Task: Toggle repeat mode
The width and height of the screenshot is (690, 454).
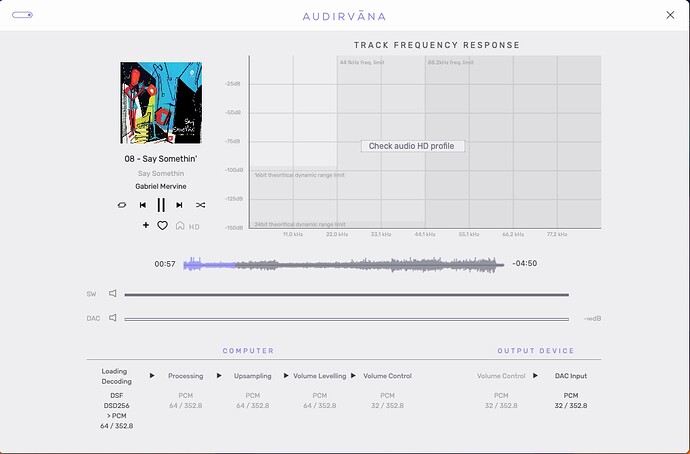Action: (122, 205)
